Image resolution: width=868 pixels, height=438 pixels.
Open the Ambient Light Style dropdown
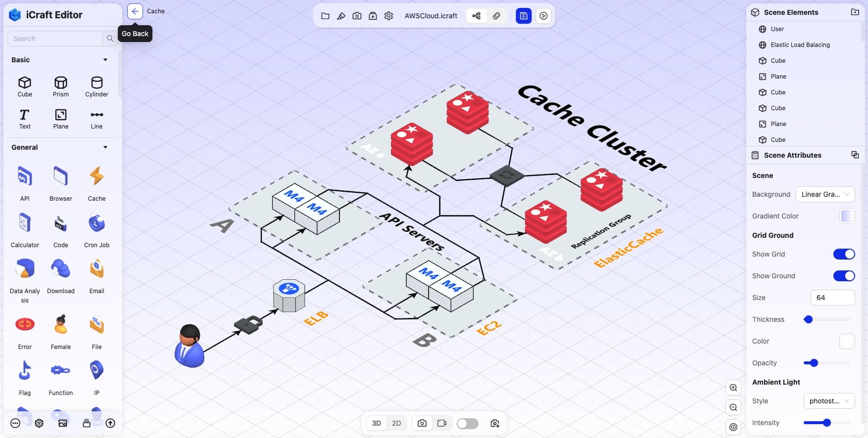coord(829,401)
